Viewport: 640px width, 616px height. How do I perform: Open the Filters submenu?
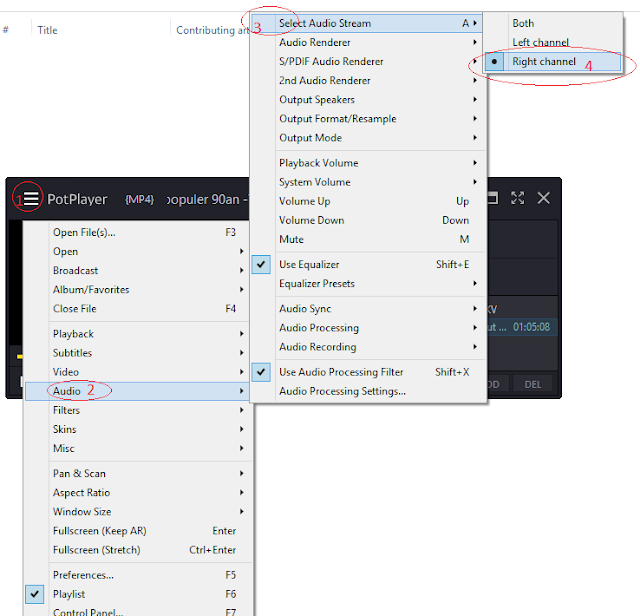pyautogui.click(x=138, y=410)
